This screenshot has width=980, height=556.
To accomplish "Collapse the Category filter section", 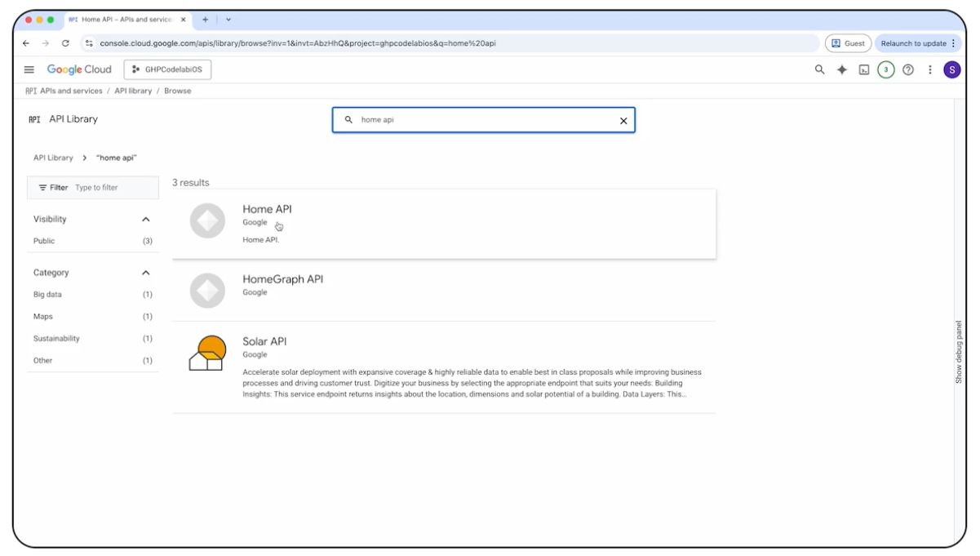I will (146, 273).
